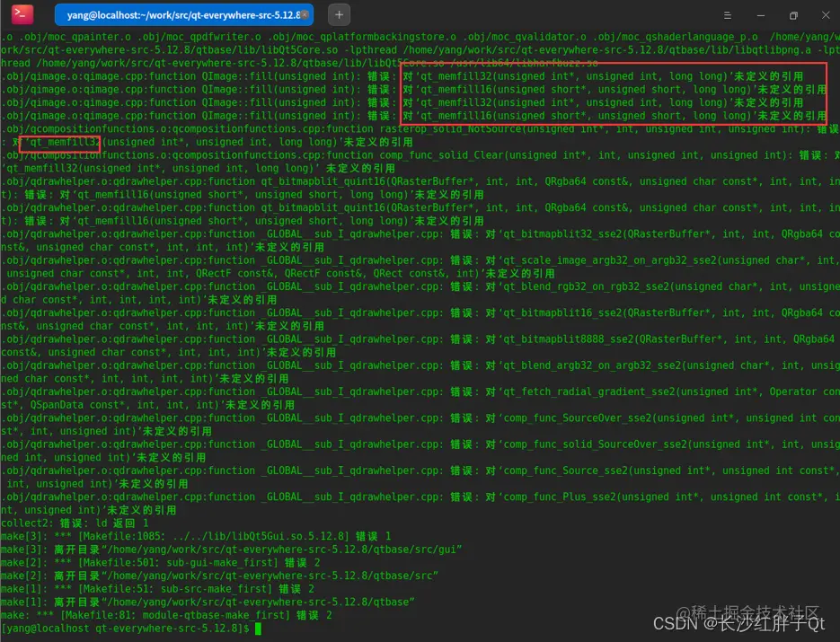Viewport: 840px width, 642px height.
Task: Click the 'qt_fetch_radial_gradient_sse2' symbol text
Action: point(588,391)
